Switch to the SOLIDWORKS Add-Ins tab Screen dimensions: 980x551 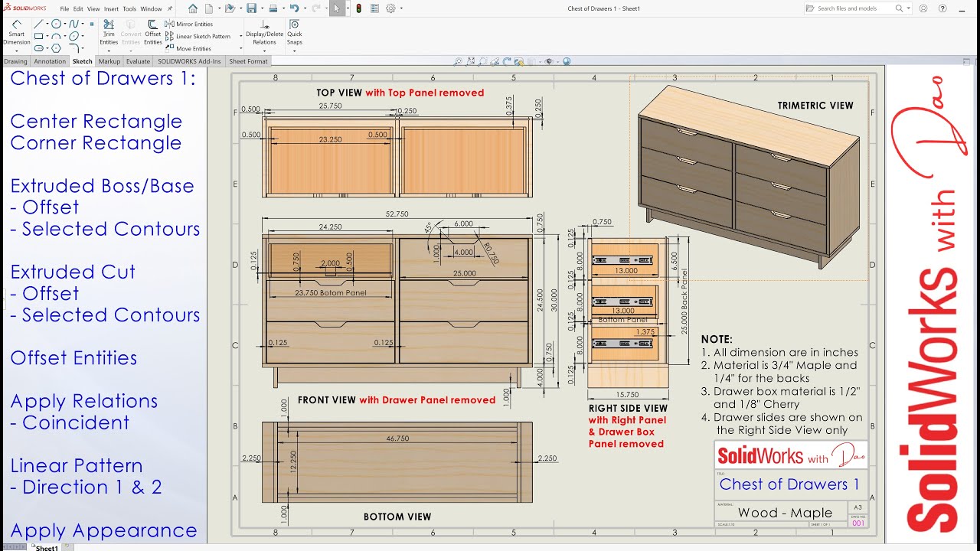[x=189, y=61]
